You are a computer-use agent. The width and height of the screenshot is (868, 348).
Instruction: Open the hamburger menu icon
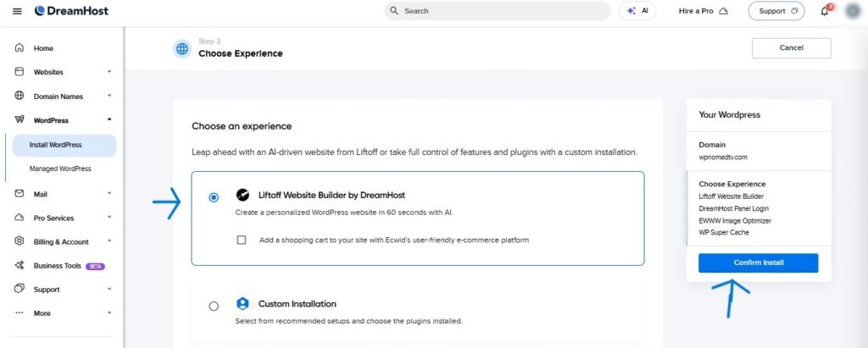pyautogui.click(x=17, y=11)
